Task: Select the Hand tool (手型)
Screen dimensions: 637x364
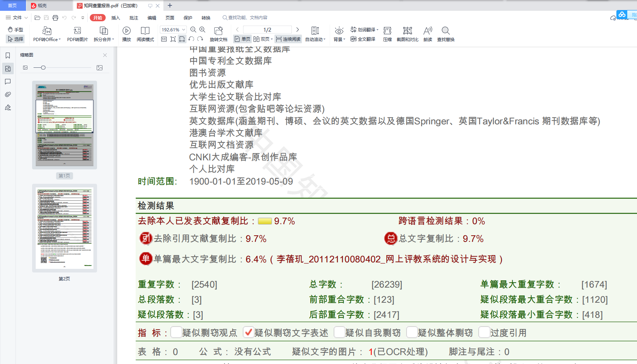Action: [16, 30]
